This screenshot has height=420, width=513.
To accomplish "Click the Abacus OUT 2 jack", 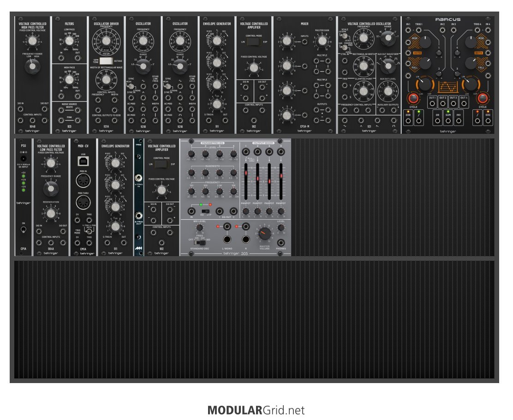I will click(x=443, y=103).
